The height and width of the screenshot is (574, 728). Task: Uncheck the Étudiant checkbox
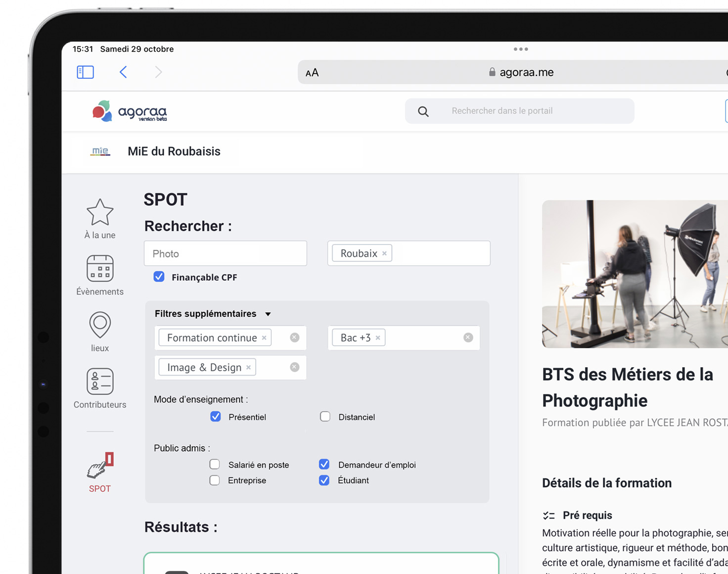(324, 480)
